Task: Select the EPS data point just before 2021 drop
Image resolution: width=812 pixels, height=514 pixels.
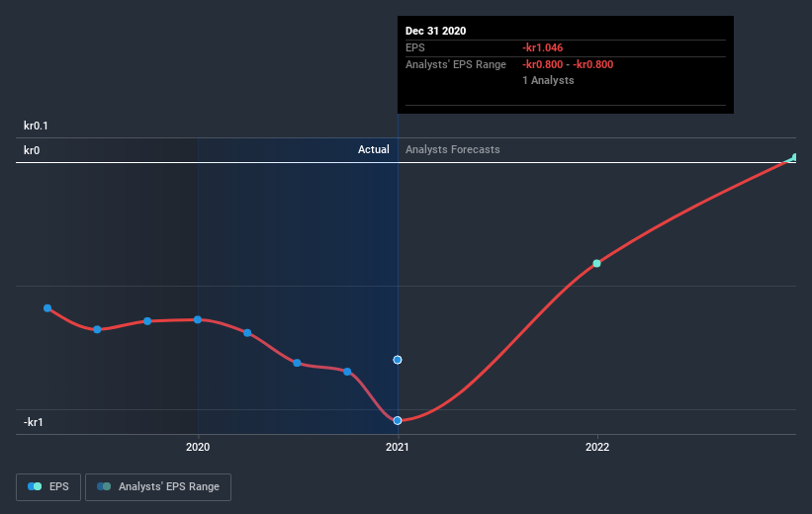Action: 347,372
